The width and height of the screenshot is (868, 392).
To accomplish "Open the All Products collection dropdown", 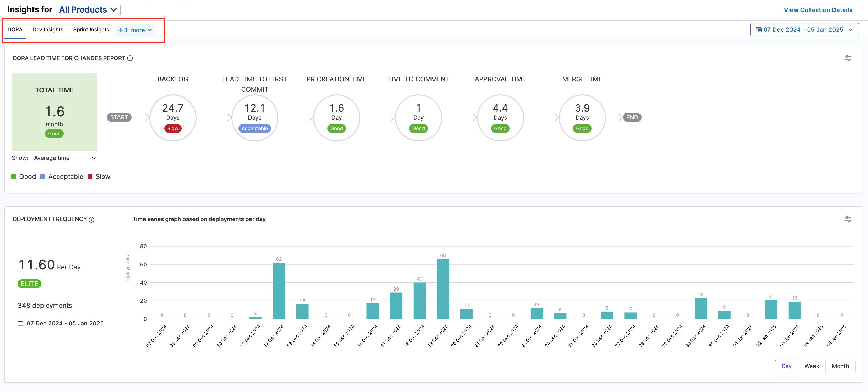I will (88, 10).
